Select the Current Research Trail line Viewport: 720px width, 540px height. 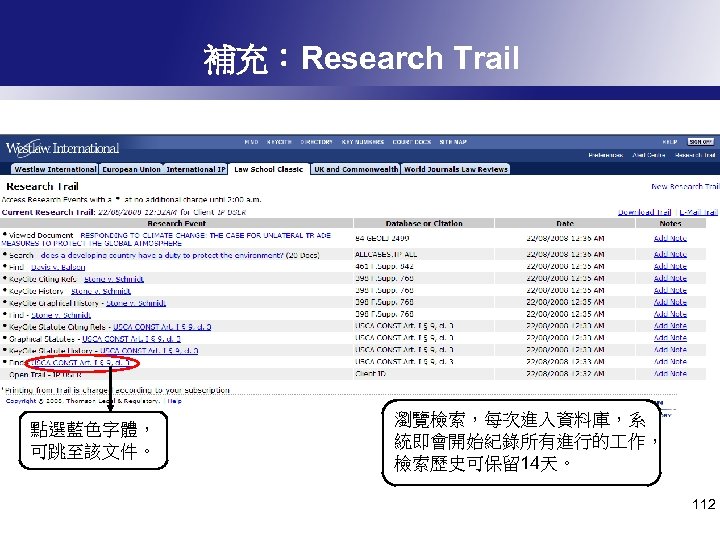(x=124, y=212)
